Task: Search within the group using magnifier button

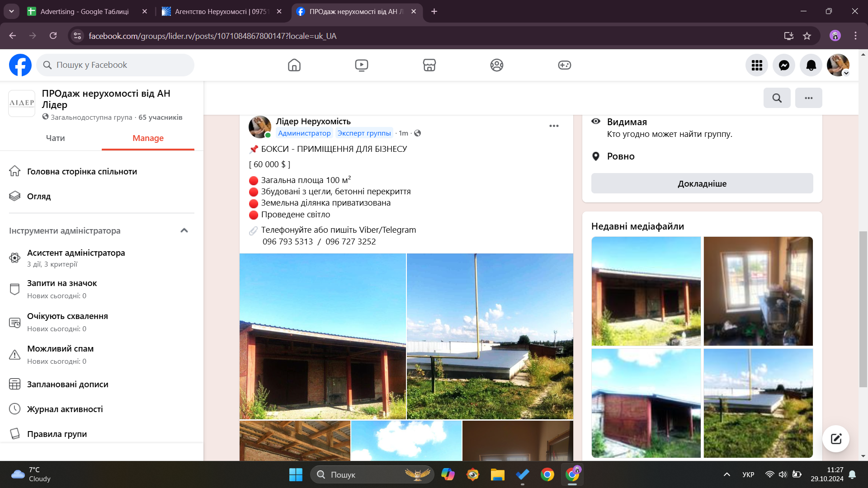Action: 777,98
